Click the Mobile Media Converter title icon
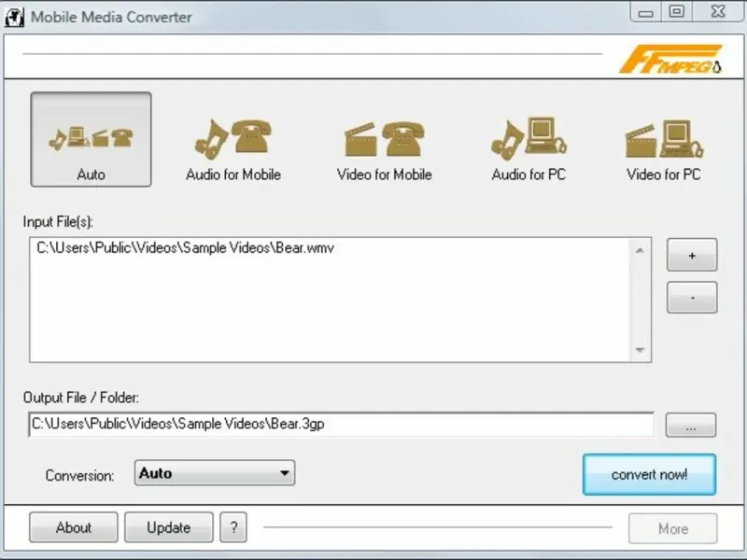This screenshot has height=560, width=747. click(x=14, y=17)
